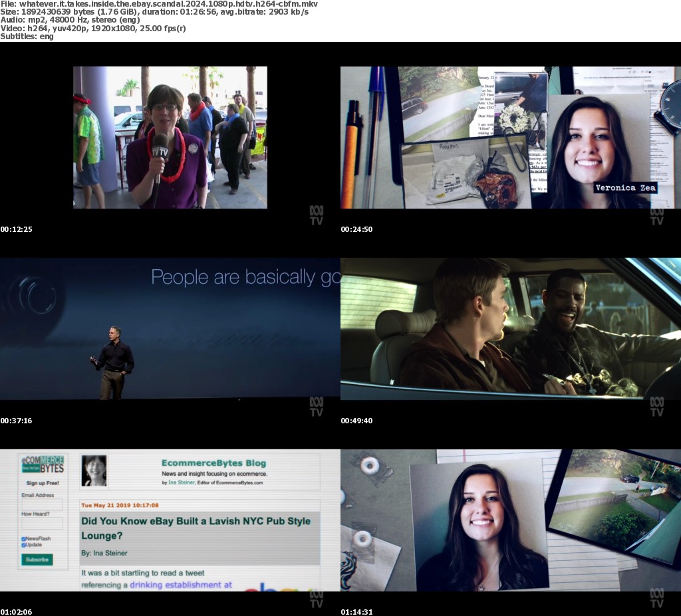This screenshot has width=681, height=616.
Task: Click the eCommerceBytes logo in the blog sidebar
Action: tap(43, 464)
